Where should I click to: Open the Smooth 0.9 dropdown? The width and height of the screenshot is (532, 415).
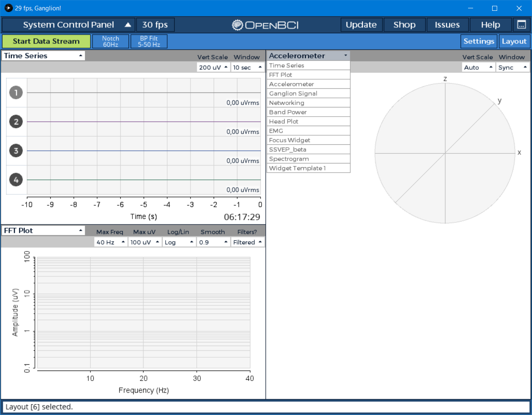213,242
